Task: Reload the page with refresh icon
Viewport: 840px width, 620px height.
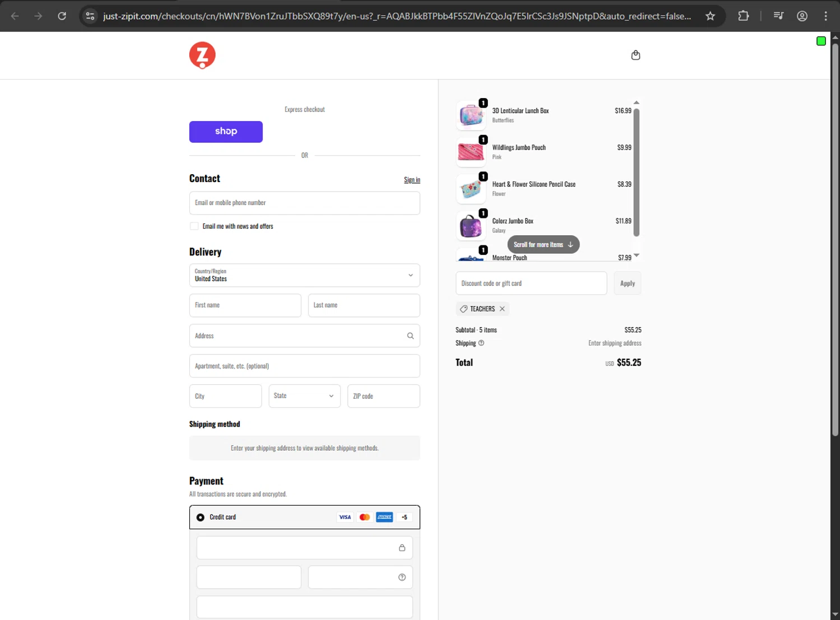Action: (x=62, y=16)
